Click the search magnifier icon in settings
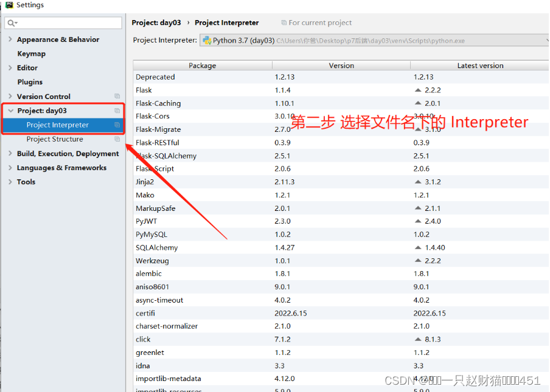 (x=12, y=23)
